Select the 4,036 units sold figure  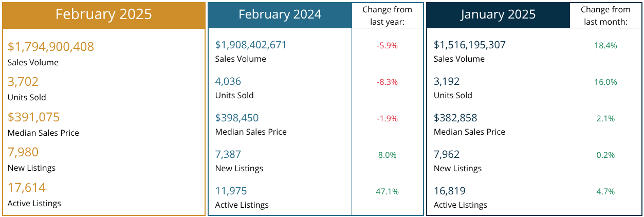pos(228,81)
